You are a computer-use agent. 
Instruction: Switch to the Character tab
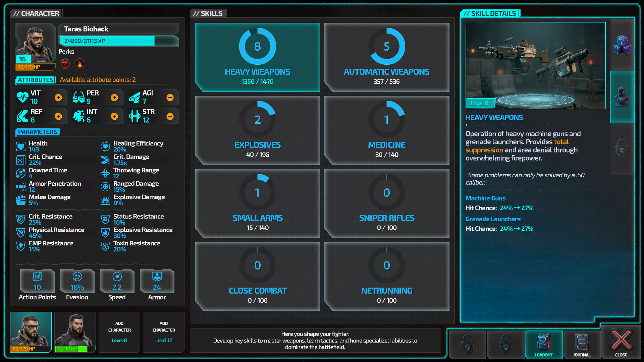(37, 13)
